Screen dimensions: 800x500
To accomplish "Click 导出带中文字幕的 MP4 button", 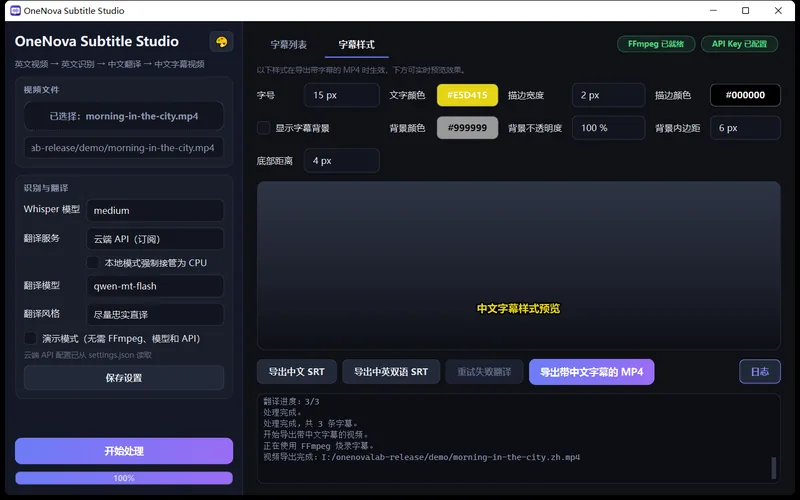I will click(x=591, y=372).
